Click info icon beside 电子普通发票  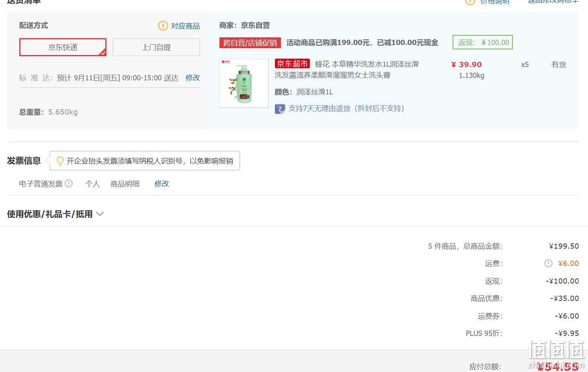click(x=69, y=184)
